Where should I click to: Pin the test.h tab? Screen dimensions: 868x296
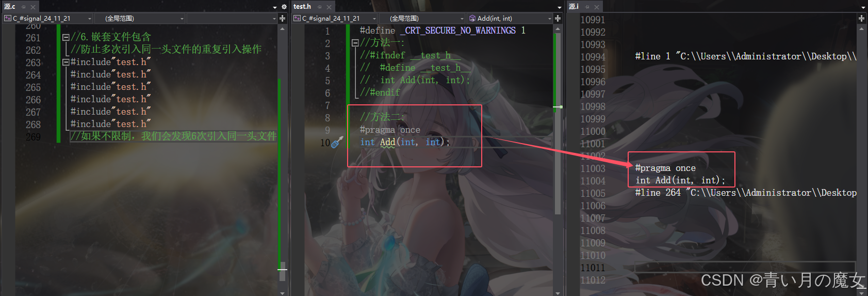[x=319, y=7]
